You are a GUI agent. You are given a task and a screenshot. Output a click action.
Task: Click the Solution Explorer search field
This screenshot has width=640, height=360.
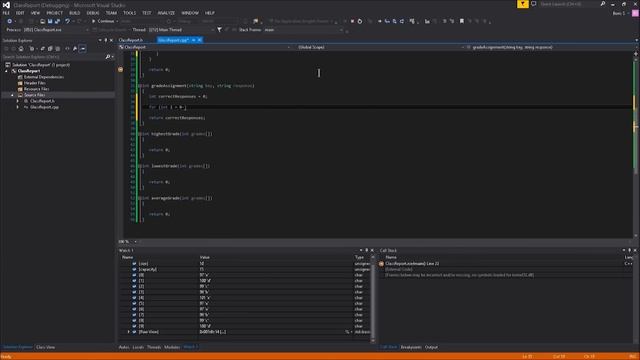(53, 57)
